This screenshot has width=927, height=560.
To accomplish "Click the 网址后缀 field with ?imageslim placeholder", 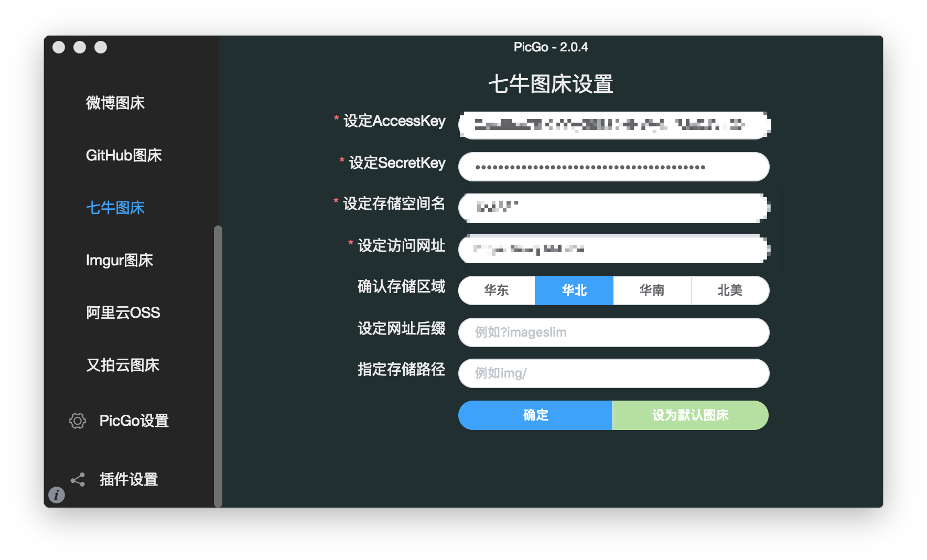I will (614, 332).
